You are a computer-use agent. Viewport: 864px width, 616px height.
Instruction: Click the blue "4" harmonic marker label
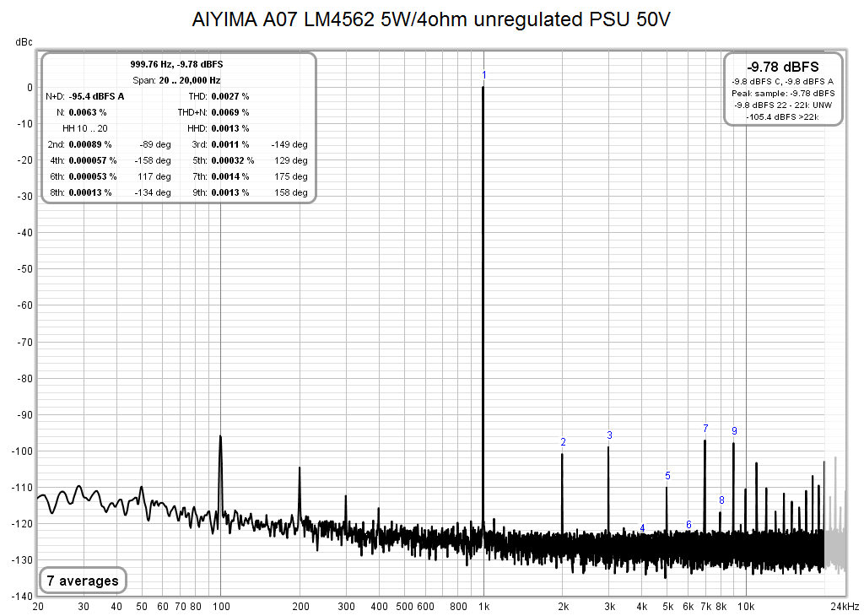pyautogui.click(x=642, y=528)
